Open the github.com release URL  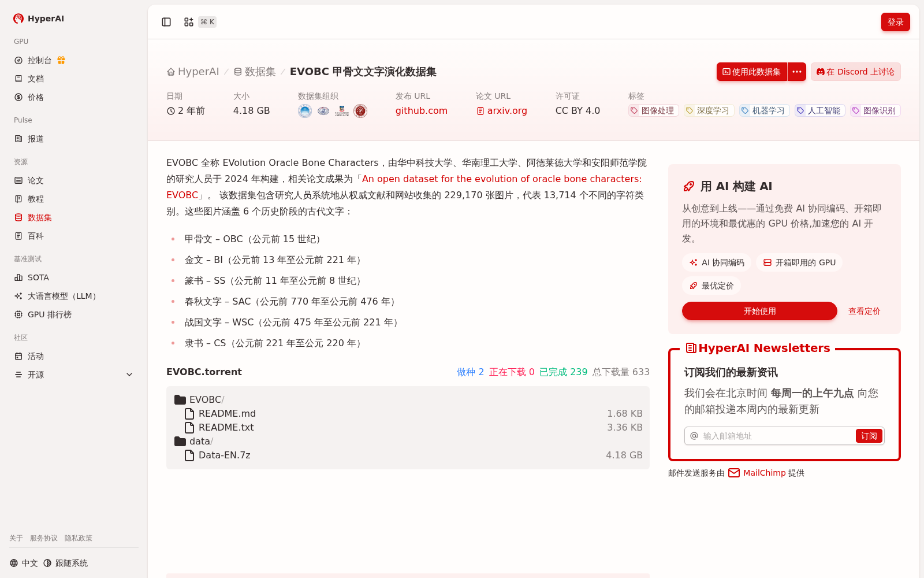422,111
